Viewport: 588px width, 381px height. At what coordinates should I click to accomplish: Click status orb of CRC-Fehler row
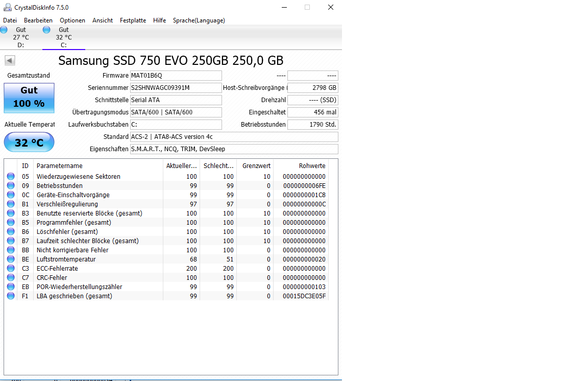[x=11, y=277]
